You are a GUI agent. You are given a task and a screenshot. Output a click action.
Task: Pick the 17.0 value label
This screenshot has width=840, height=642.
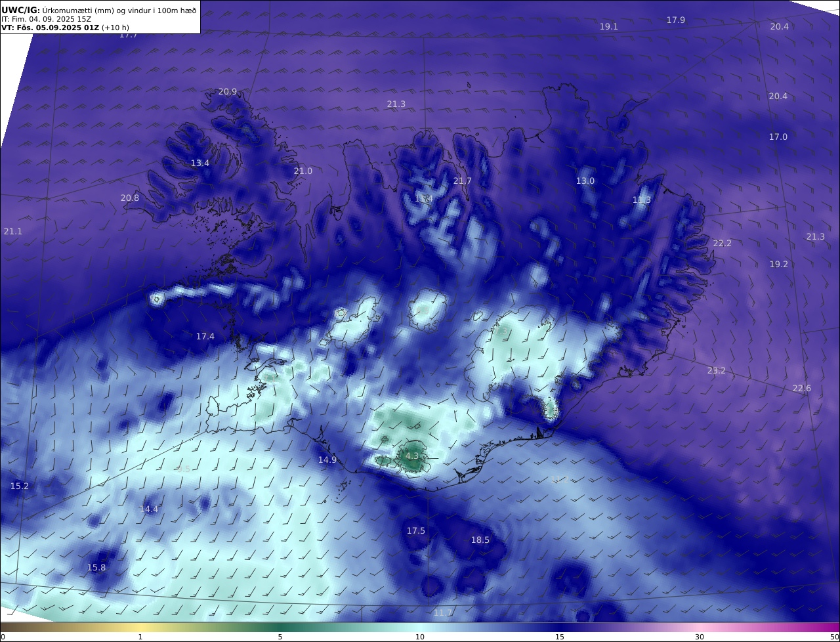click(778, 137)
